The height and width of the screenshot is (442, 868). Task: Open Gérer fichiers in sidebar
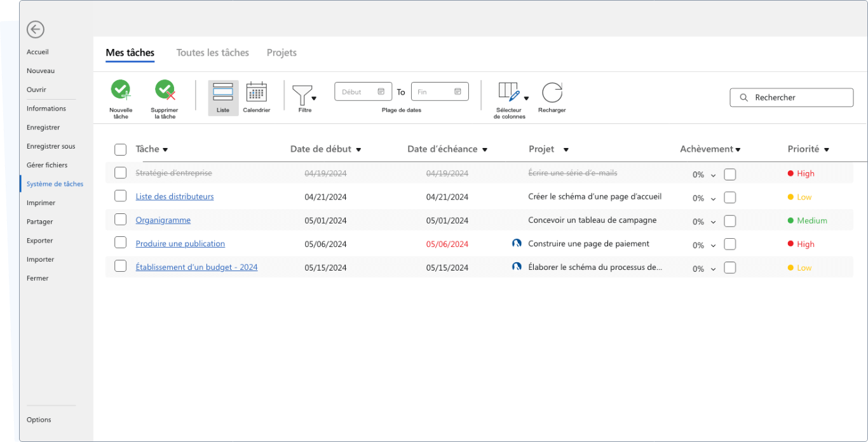[47, 165]
